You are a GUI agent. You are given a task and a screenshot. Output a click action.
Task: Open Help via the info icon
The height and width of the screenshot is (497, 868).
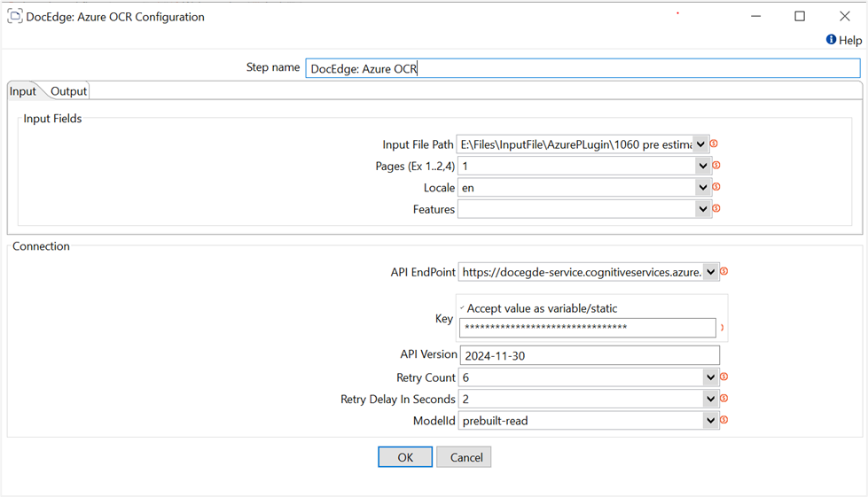[x=831, y=39]
